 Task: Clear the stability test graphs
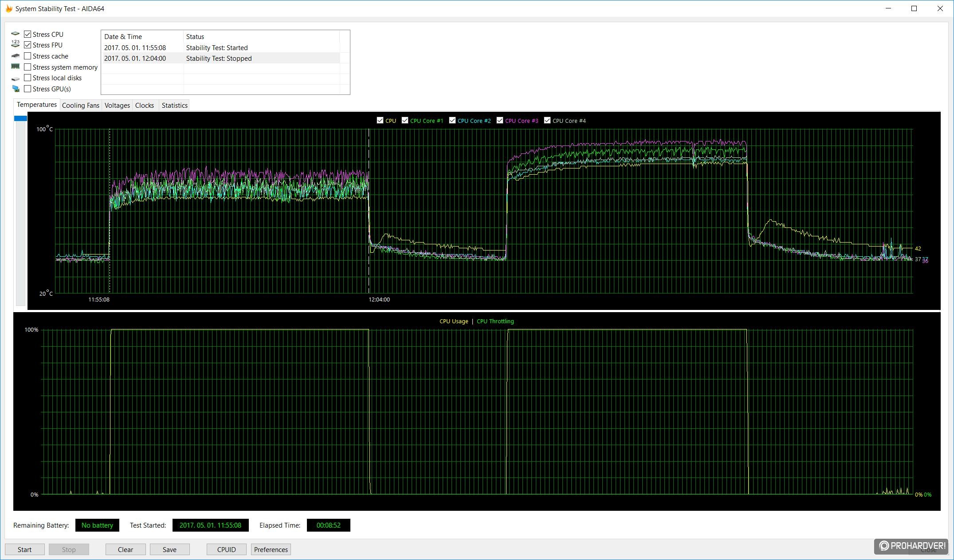coord(126,549)
